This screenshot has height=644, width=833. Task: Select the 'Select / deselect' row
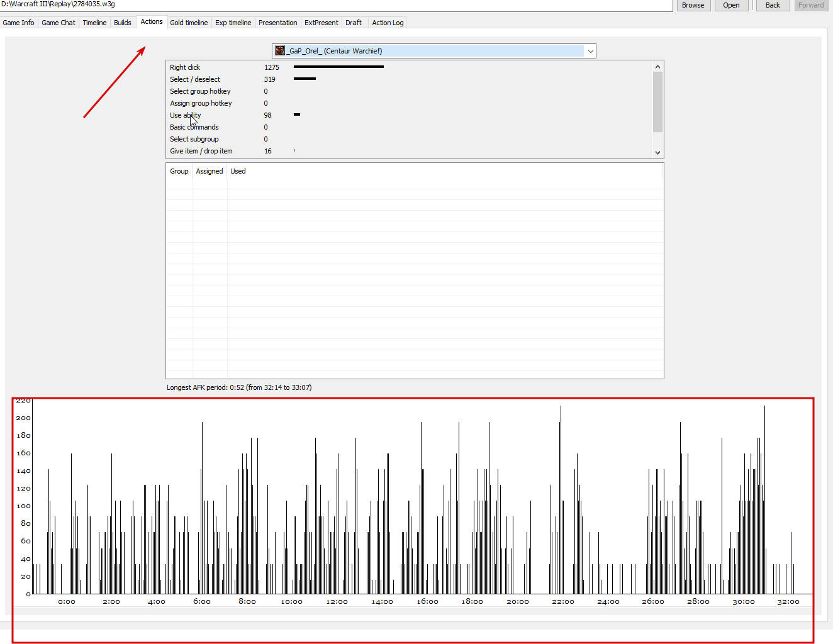pyautogui.click(x=410, y=79)
